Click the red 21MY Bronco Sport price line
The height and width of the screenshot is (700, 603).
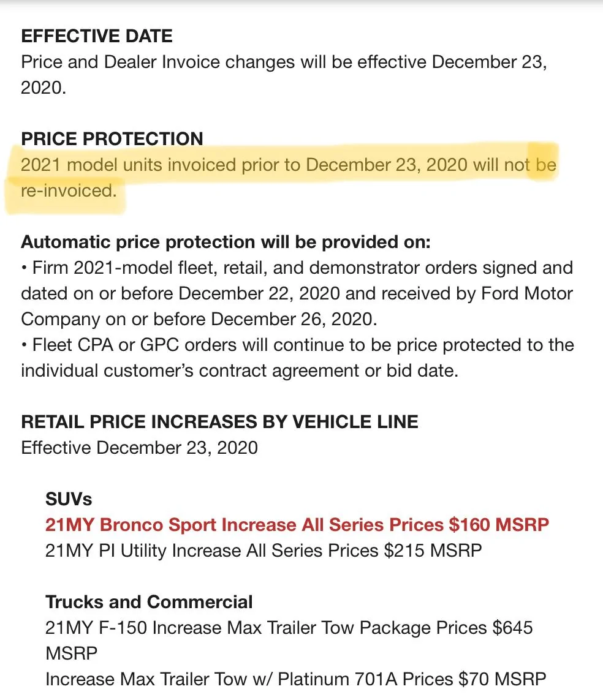pyautogui.click(x=297, y=525)
